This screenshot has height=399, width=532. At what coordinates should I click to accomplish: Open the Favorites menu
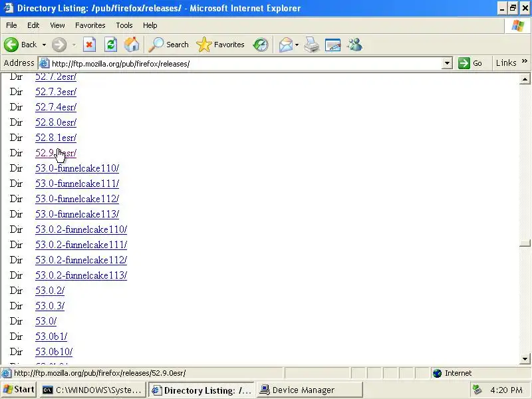(x=90, y=25)
